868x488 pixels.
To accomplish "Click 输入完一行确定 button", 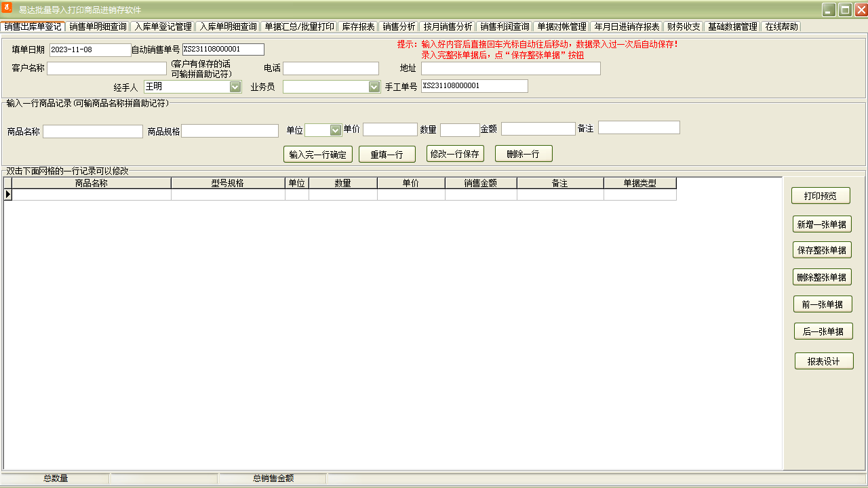I will (318, 155).
